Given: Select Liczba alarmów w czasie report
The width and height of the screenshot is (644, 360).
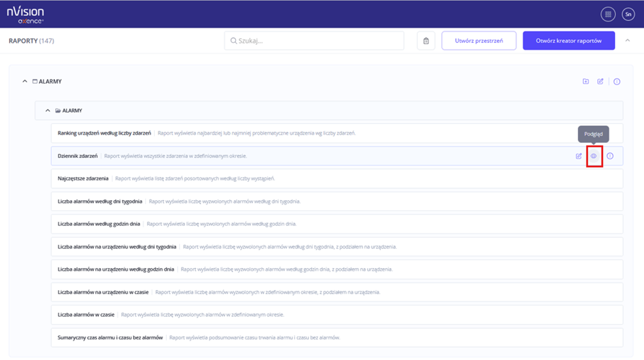Looking at the screenshot, I should [86, 315].
